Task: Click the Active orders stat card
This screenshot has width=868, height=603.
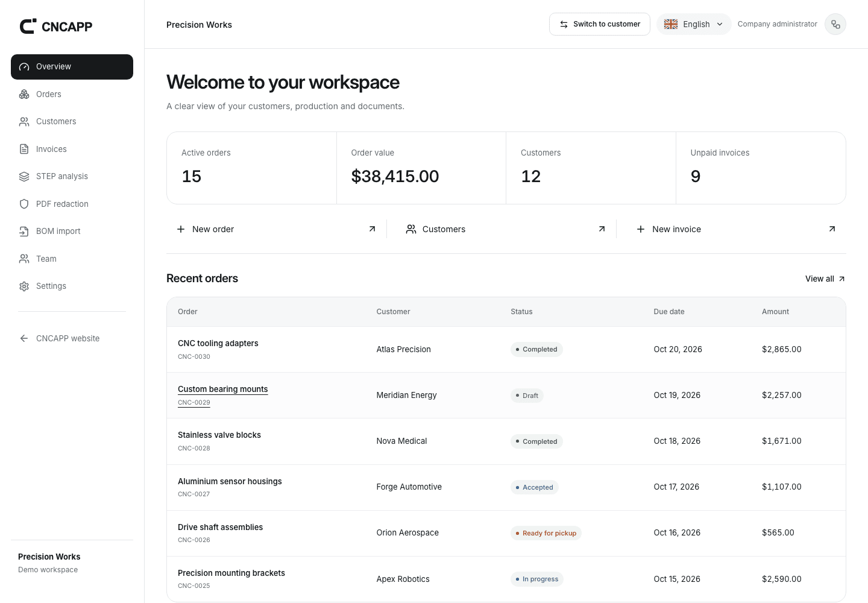Action: click(251, 168)
